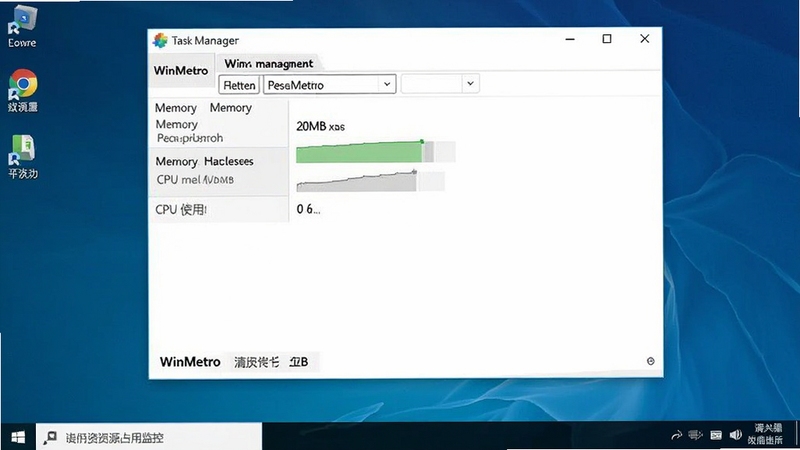Switch to the Wim managment tab
The width and height of the screenshot is (800, 450).
[269, 63]
